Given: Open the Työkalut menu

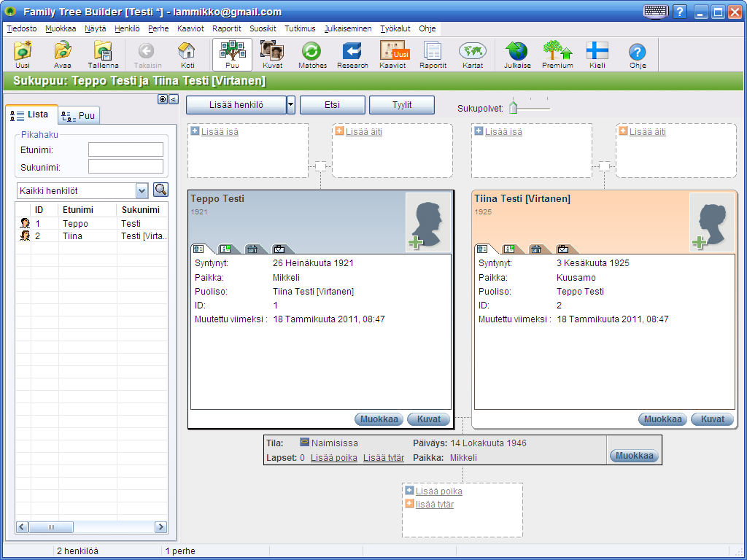Looking at the screenshot, I should (x=395, y=28).
